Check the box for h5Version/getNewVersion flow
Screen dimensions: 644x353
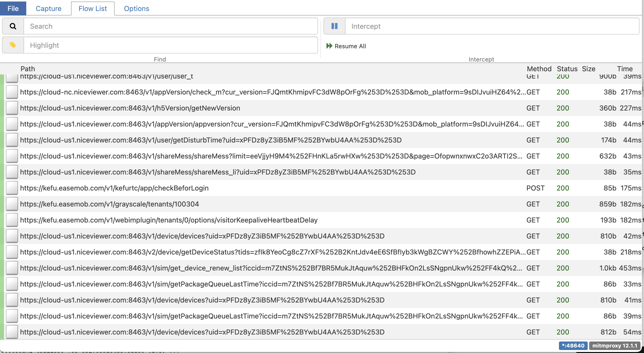pyautogui.click(x=12, y=108)
